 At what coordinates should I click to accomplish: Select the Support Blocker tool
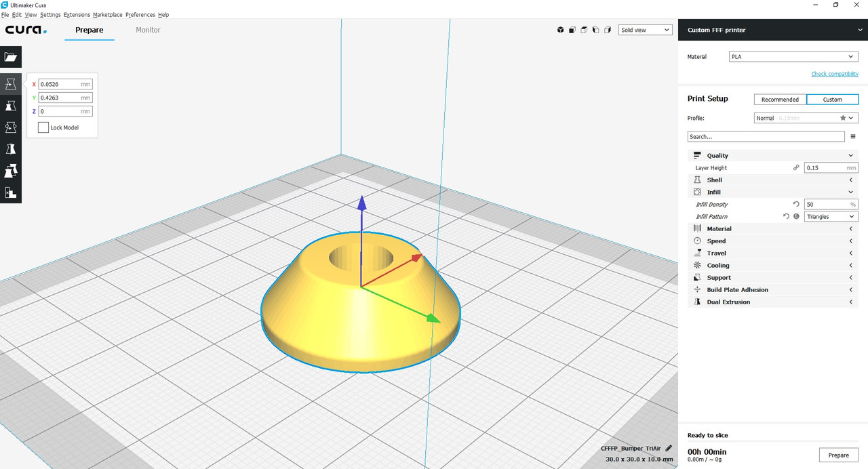pos(11,192)
